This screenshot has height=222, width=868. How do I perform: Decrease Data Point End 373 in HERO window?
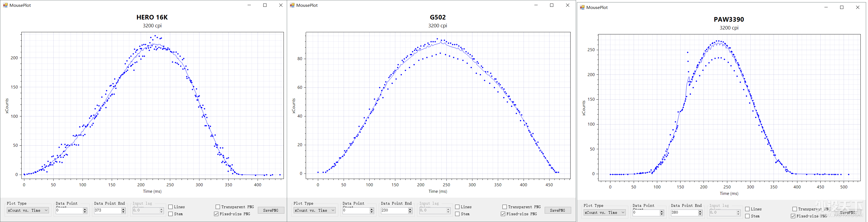123,212
